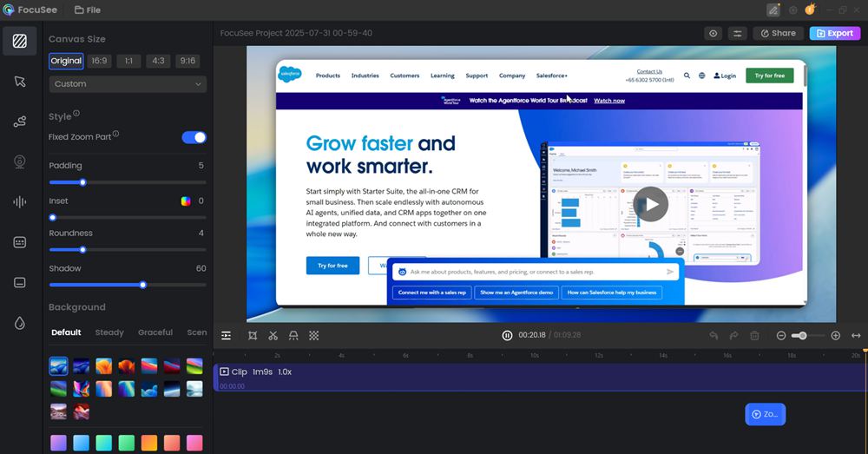
Task: Open the motion path sidebar icon
Action: (20, 122)
